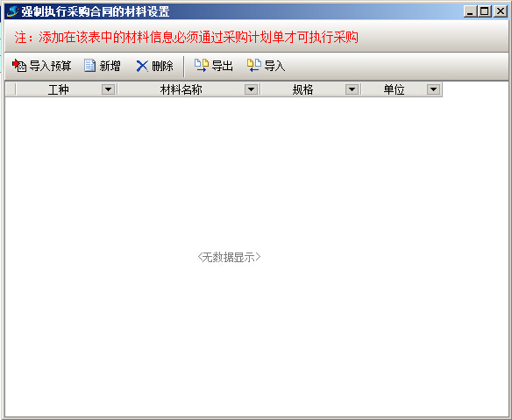Screen dimensions: 512x420
Task: Click the app logo in title bar
Action: tap(13, 11)
